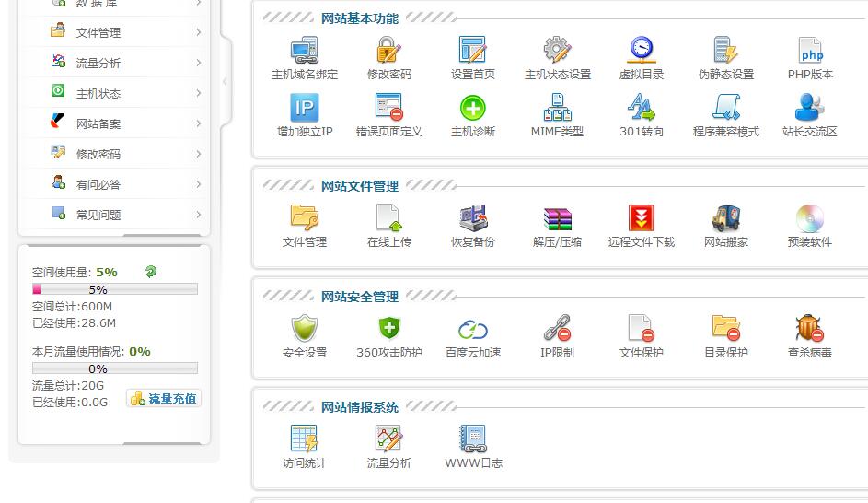Expand the 文件管理 sidebar chevron

(198, 32)
